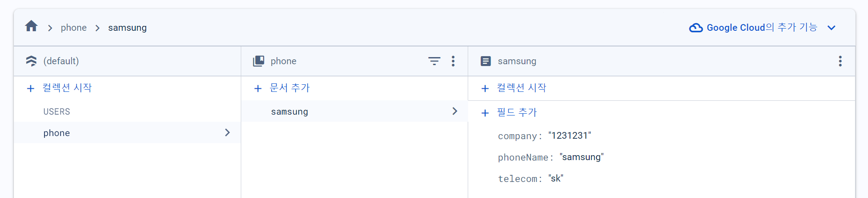Expand the phone collection chevron
The width and height of the screenshot is (868, 198).
click(x=227, y=132)
